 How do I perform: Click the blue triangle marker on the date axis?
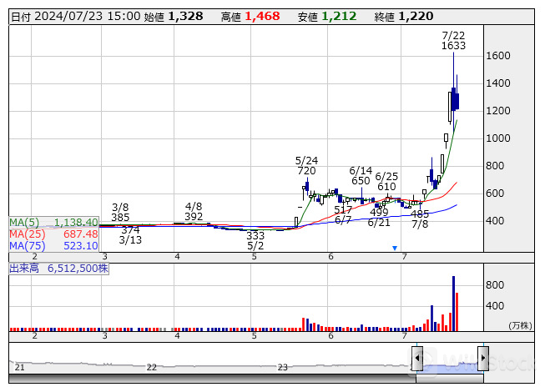point(395,248)
